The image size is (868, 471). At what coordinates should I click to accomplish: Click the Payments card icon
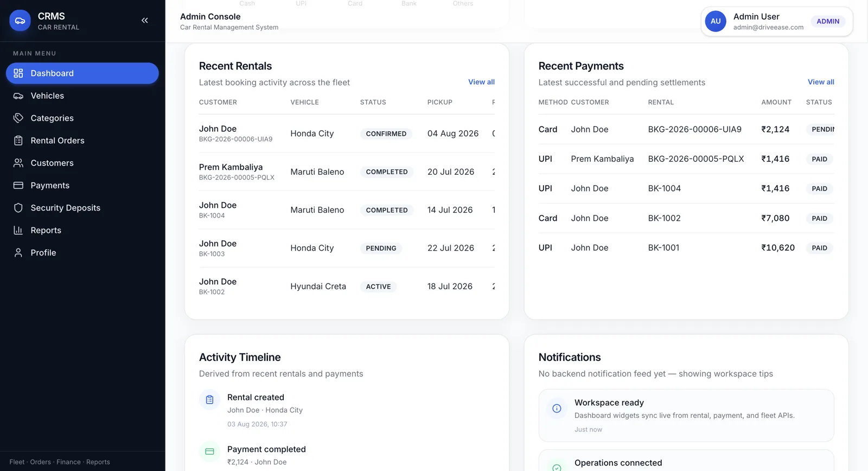tap(18, 185)
